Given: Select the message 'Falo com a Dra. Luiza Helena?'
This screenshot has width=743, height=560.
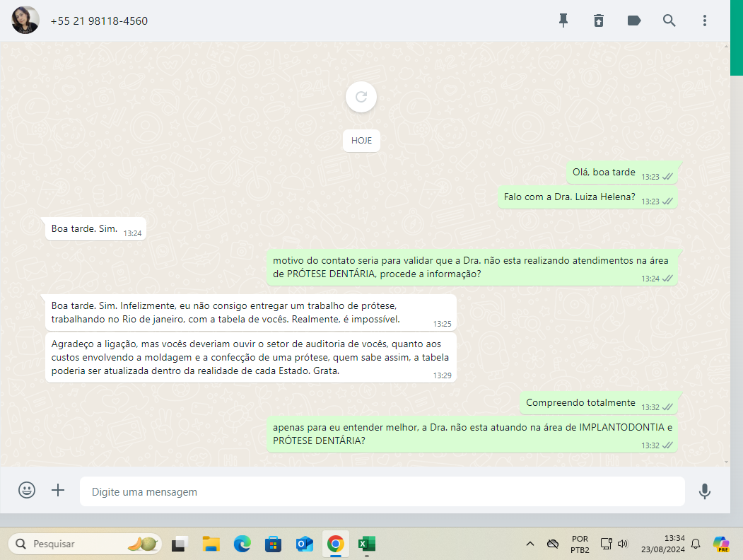Looking at the screenshot, I should (587, 197).
